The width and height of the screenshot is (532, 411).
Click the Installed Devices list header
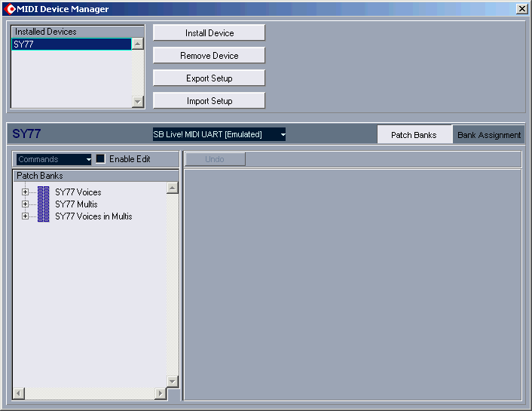78,32
